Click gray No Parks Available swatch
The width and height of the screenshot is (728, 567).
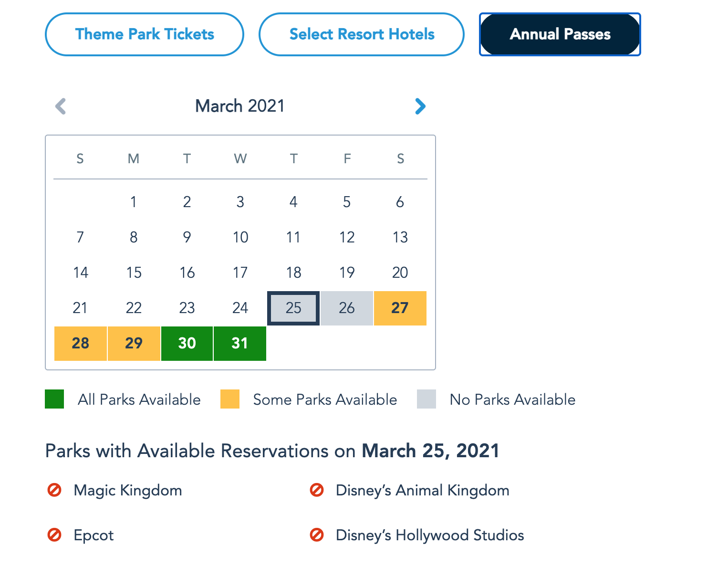[x=426, y=399]
